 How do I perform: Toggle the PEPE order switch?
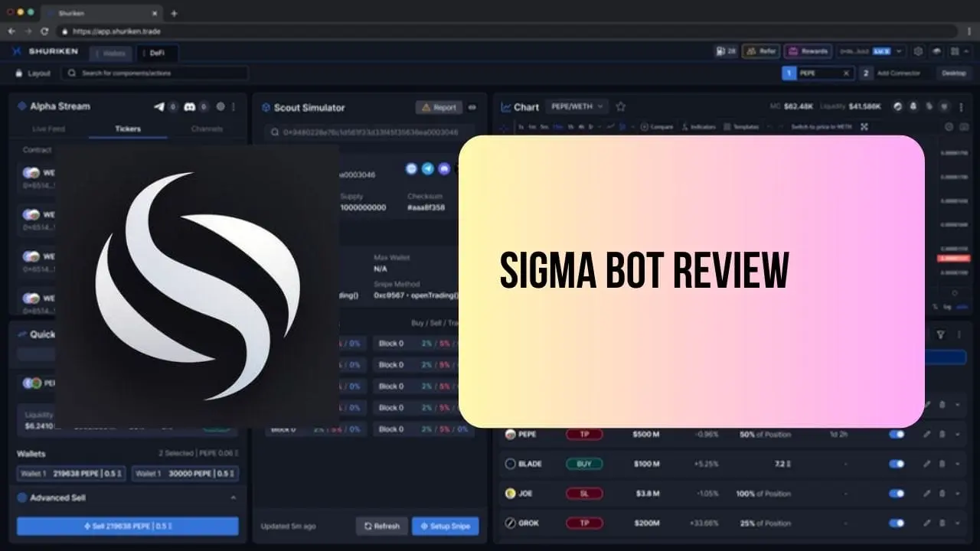tap(897, 434)
